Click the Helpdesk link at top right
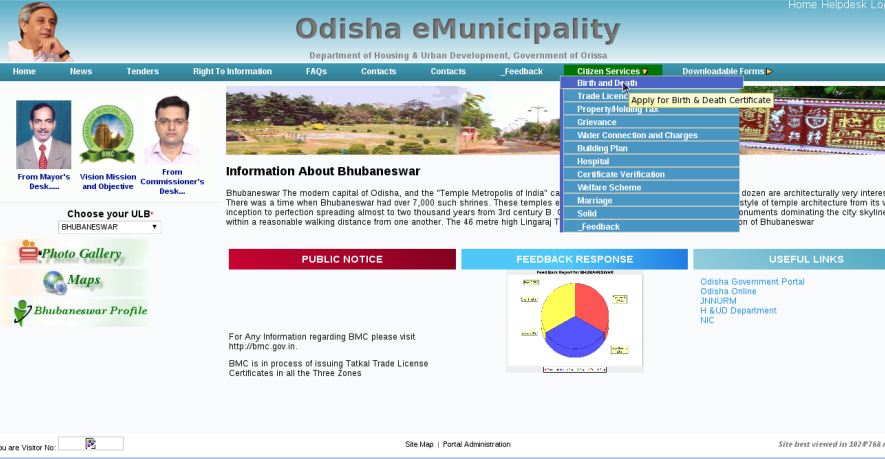 pyautogui.click(x=843, y=5)
